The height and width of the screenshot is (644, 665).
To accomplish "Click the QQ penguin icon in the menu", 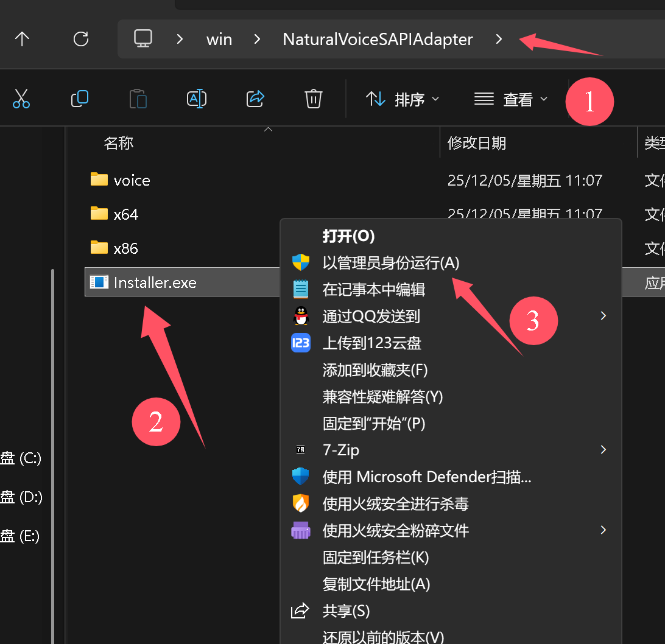I will click(300, 316).
